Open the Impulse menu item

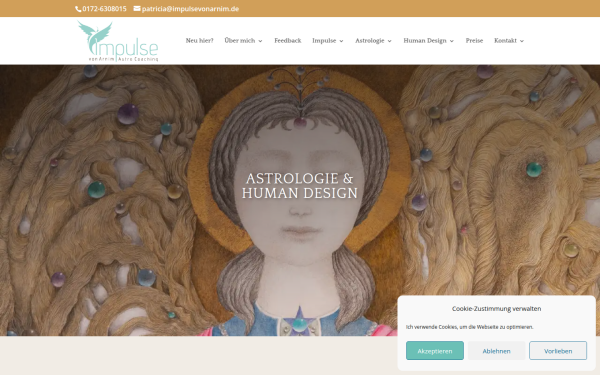coord(324,41)
